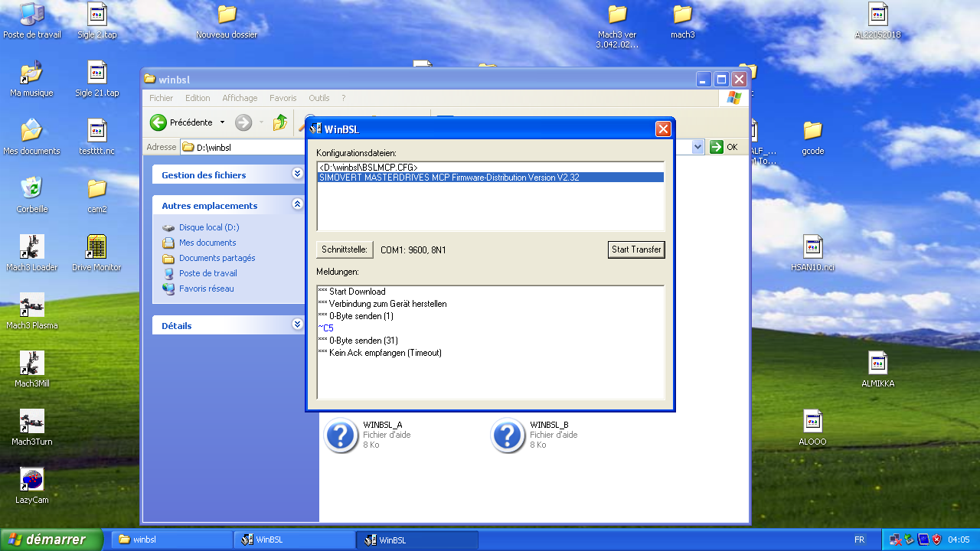
Task: Open the Corbeille recycle bin icon
Action: (x=31, y=188)
